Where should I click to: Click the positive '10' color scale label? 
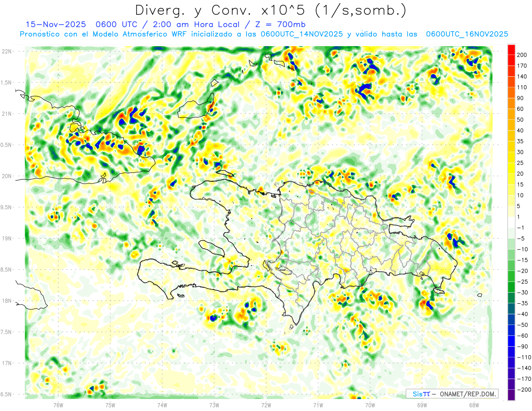point(521,196)
